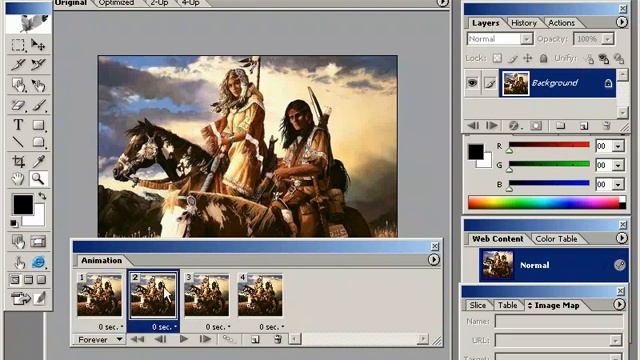Delete frame with Animation trash icon
Image resolution: width=640 pixels, height=360 pixels.
(278, 339)
